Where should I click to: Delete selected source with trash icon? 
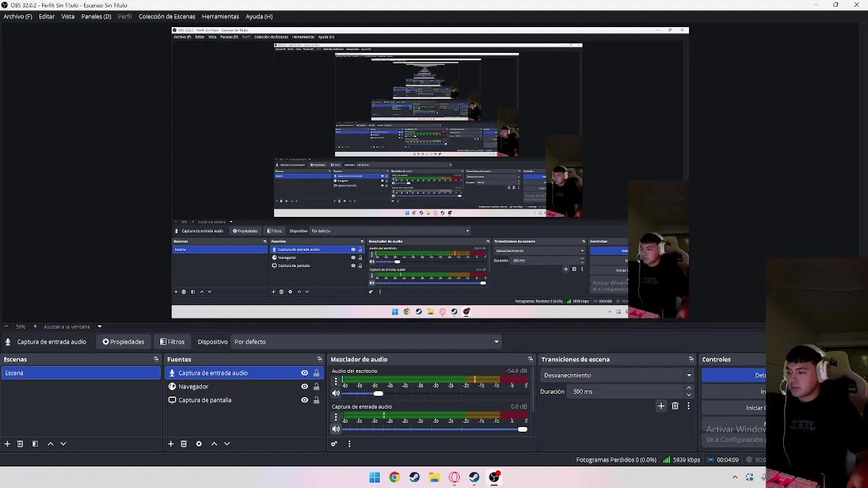click(x=184, y=444)
